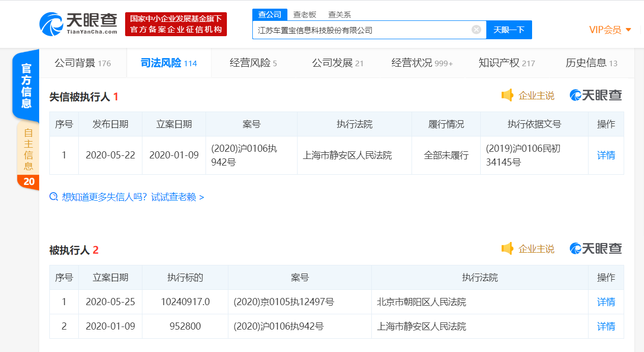Open the 公司背景 tab
The image size is (644, 352).
[82, 63]
